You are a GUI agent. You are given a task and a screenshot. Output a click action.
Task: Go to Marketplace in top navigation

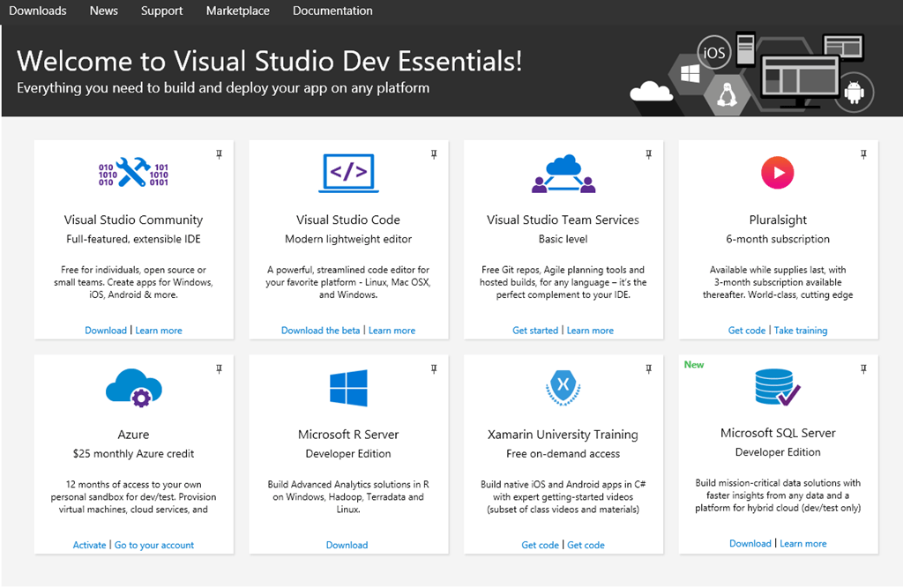click(x=238, y=11)
